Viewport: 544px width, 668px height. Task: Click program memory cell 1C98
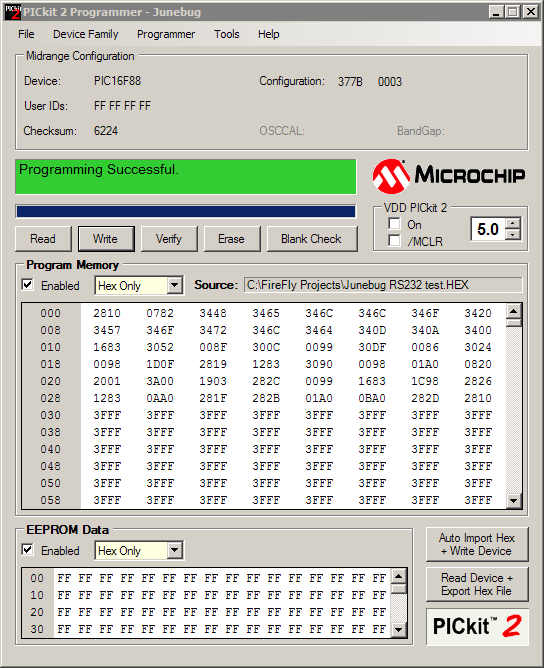pos(425,381)
